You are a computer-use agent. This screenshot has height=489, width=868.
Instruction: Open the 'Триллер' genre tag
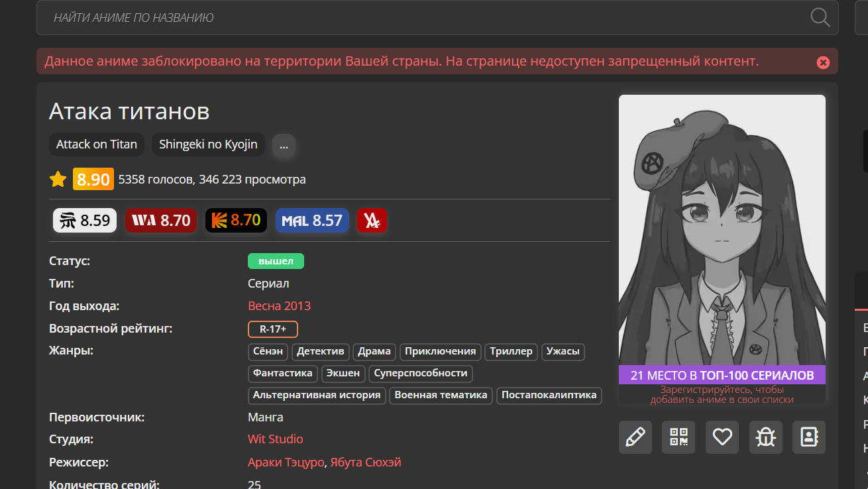click(x=512, y=352)
